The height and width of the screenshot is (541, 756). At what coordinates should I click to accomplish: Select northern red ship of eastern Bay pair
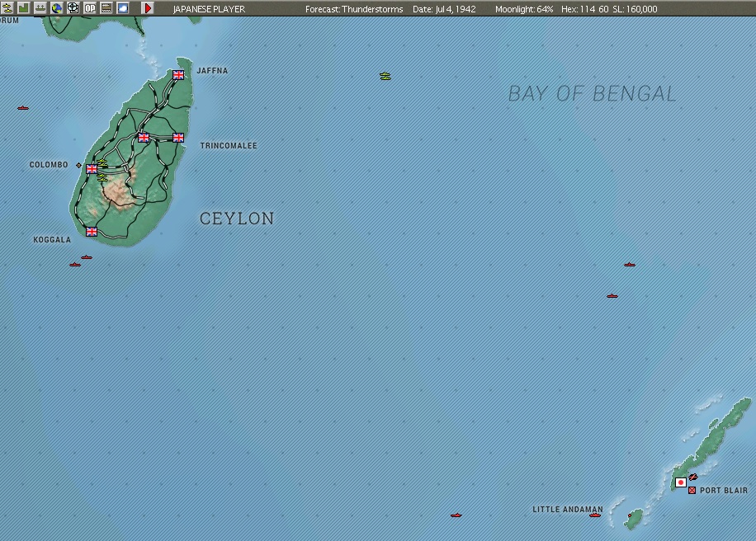coord(630,265)
